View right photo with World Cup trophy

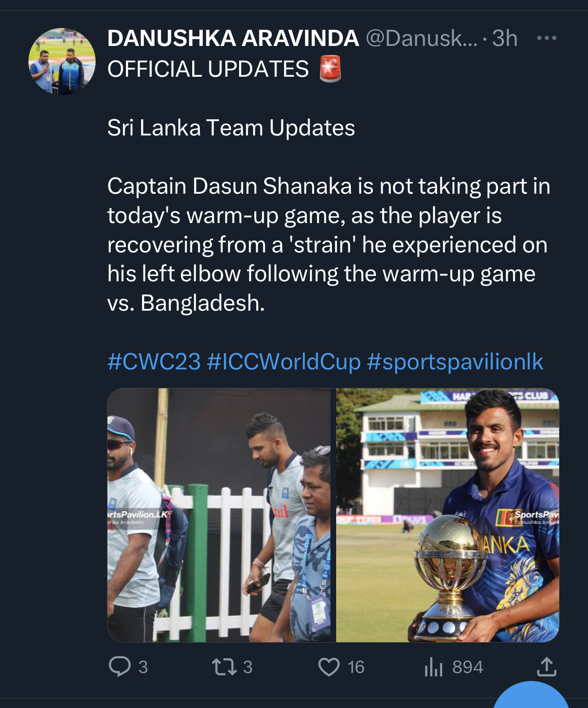pos(447,515)
